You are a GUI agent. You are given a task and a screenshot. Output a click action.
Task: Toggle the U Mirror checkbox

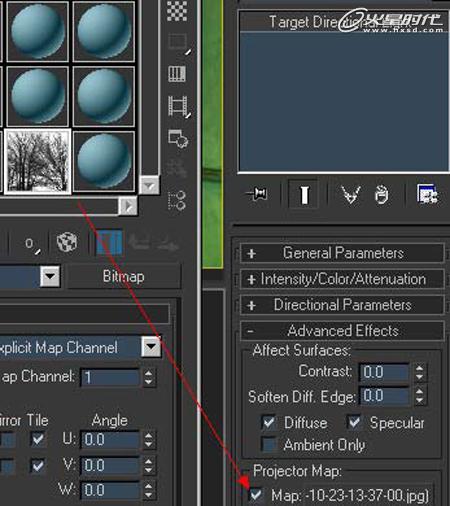click(x=7, y=439)
